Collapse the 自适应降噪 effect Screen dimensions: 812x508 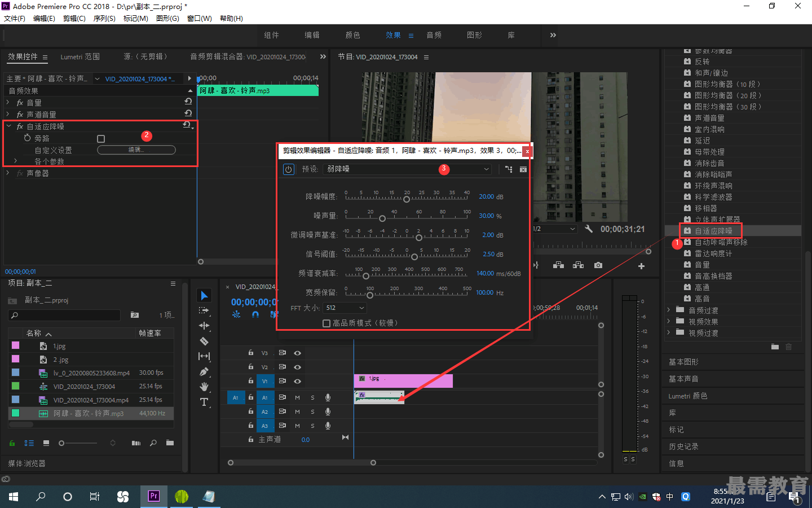coord(8,126)
